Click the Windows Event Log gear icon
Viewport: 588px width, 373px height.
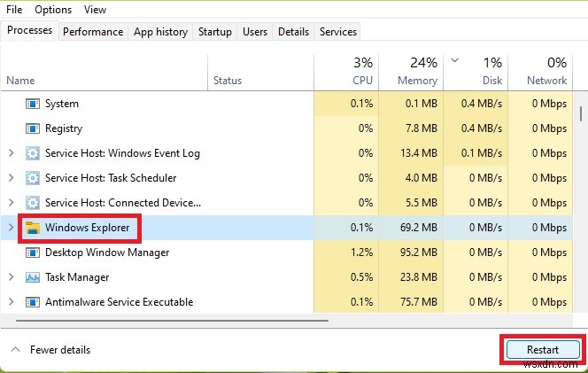point(33,153)
